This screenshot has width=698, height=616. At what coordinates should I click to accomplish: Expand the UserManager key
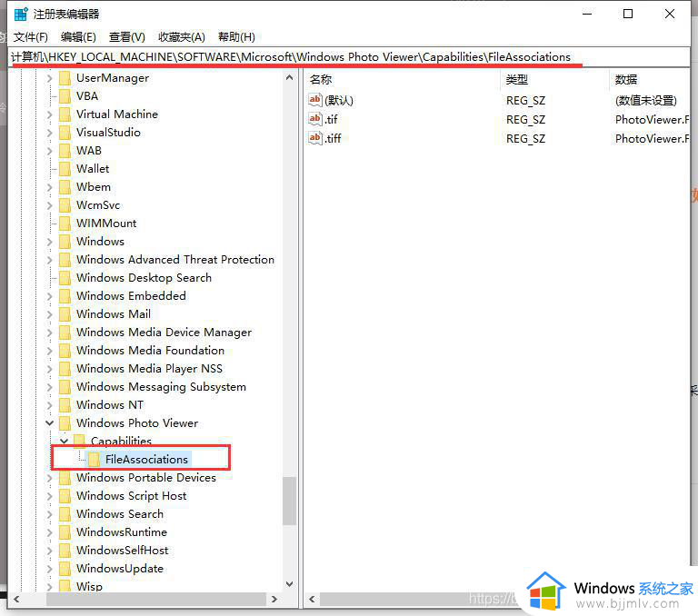49,78
